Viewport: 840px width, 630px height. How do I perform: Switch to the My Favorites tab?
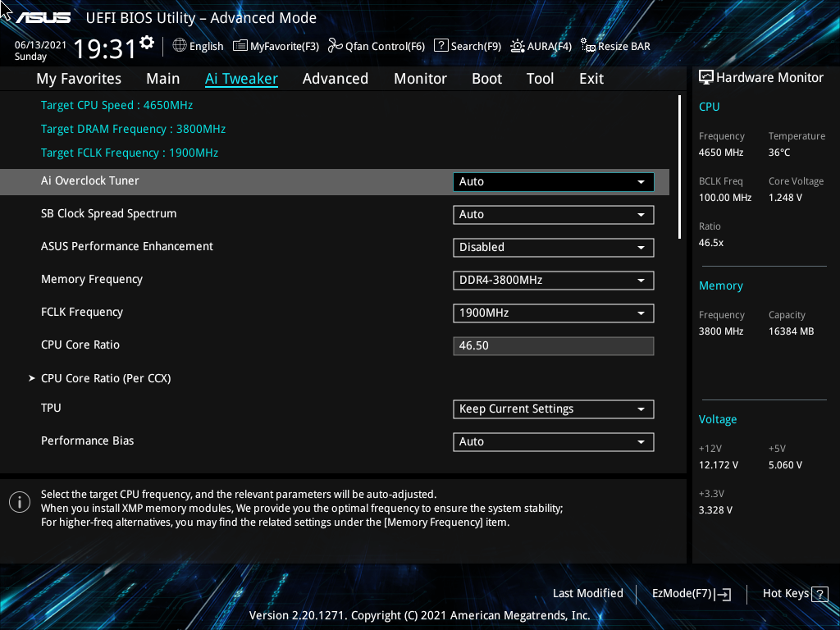[x=79, y=79]
